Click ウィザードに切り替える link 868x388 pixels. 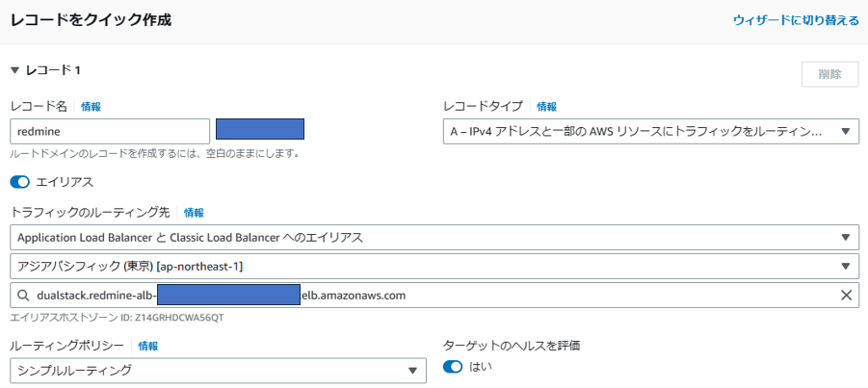[x=796, y=20]
